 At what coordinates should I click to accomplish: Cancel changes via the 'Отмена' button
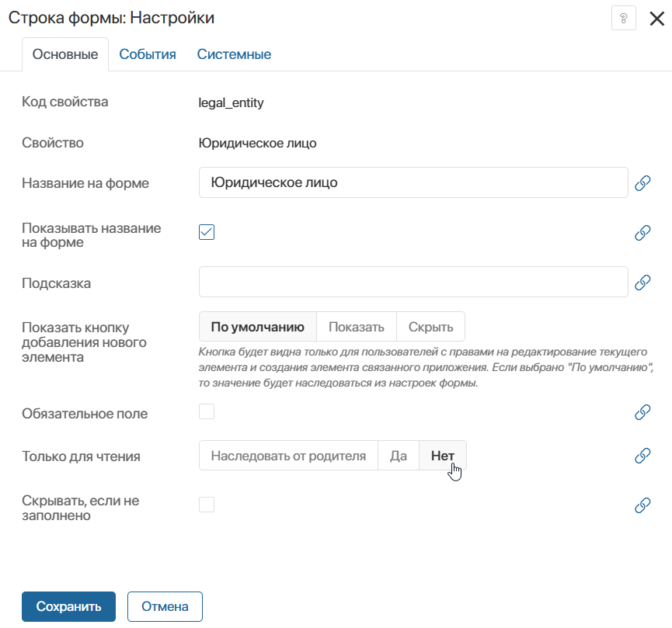pos(165,606)
